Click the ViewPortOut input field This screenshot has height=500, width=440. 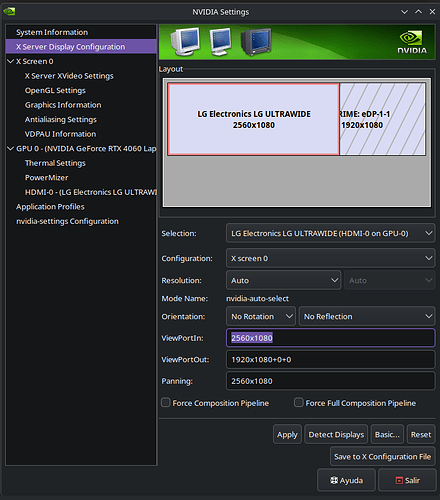point(330,359)
